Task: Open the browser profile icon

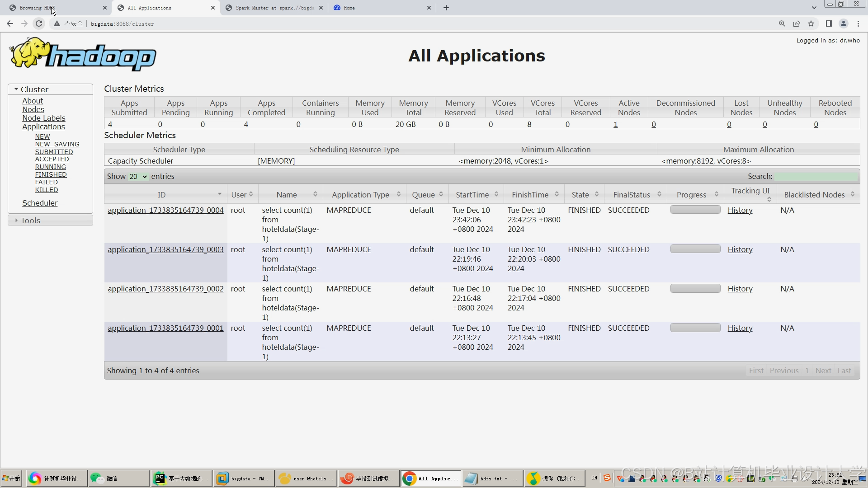Action: pyautogui.click(x=844, y=23)
